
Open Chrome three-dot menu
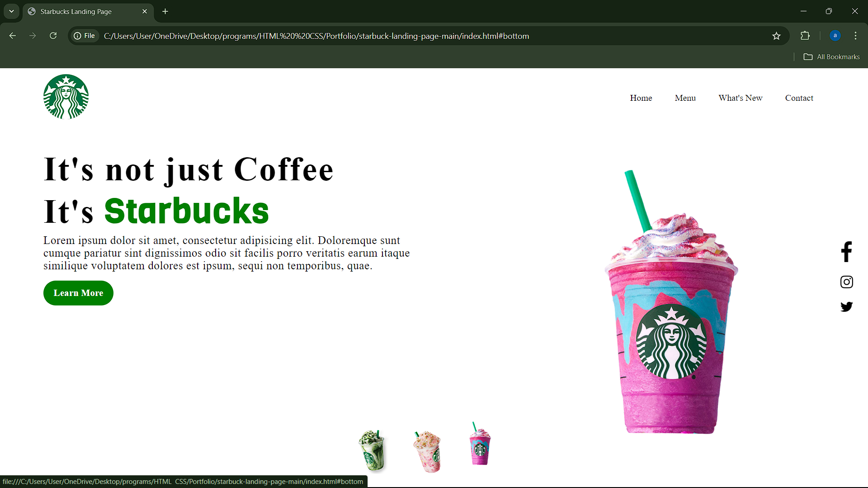coord(855,36)
